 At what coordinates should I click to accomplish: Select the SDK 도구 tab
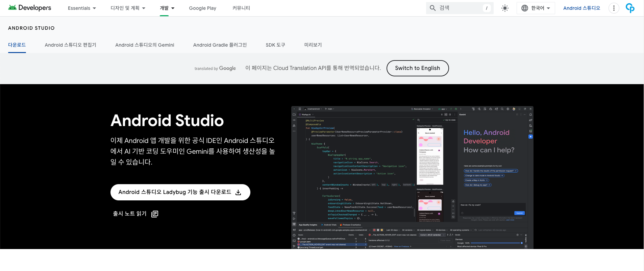(x=275, y=45)
